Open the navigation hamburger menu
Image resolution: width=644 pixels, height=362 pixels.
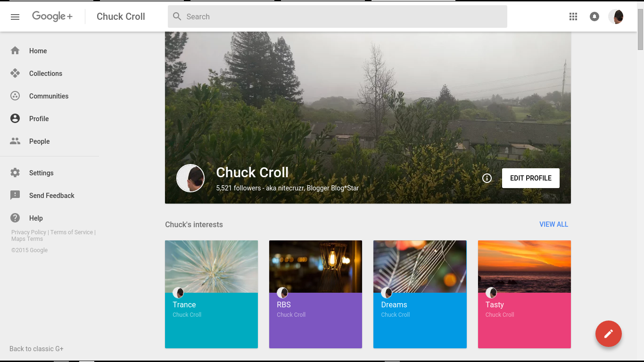click(15, 16)
